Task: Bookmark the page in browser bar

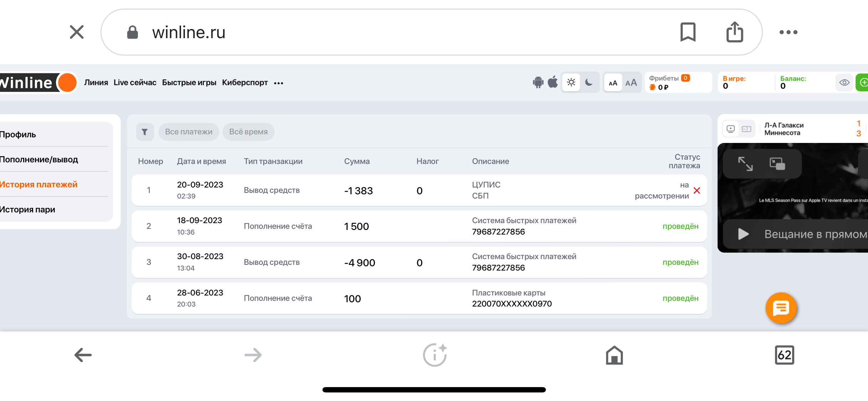Action: pyautogui.click(x=688, y=32)
